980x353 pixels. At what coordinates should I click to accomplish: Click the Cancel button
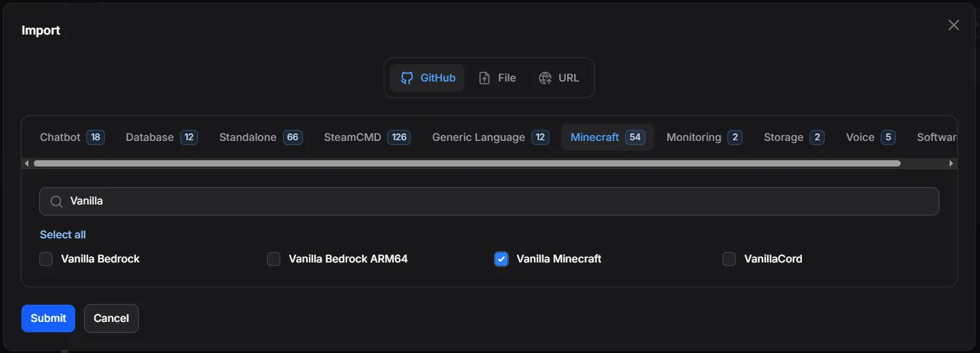[x=111, y=318]
